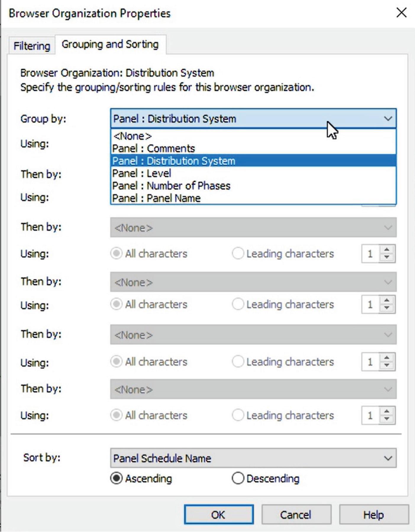Select All characters in the last Using row
This screenshot has width=415, height=532.
coord(149,415)
